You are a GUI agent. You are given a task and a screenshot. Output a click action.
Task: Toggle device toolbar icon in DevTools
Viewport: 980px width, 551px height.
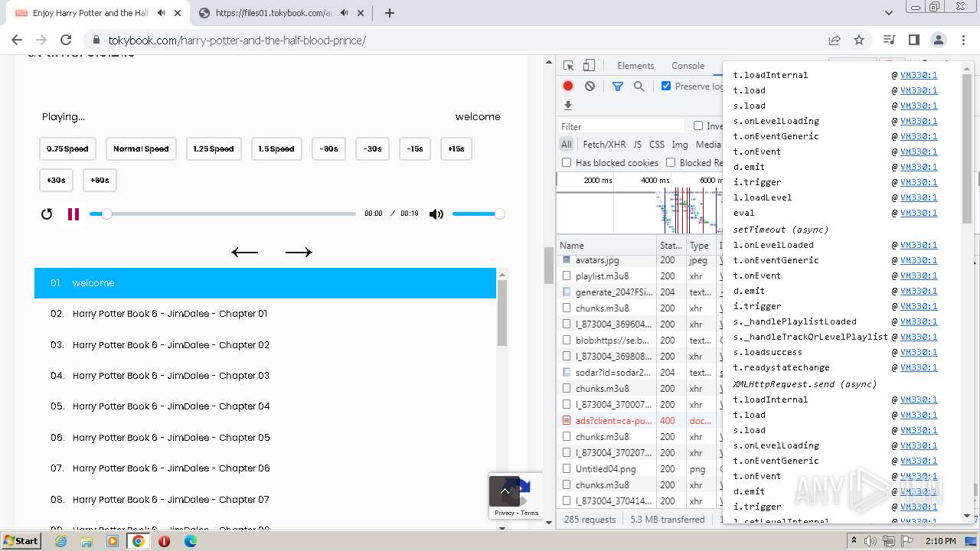(589, 66)
